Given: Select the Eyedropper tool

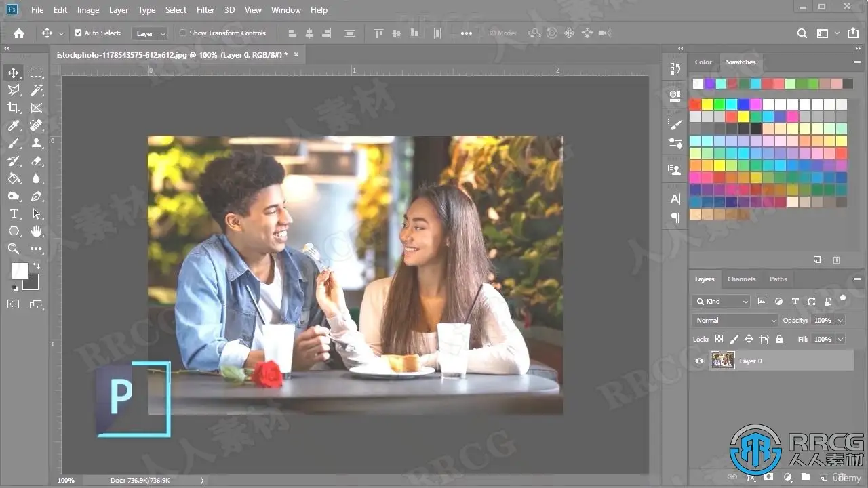Looking at the screenshot, I should [14, 125].
